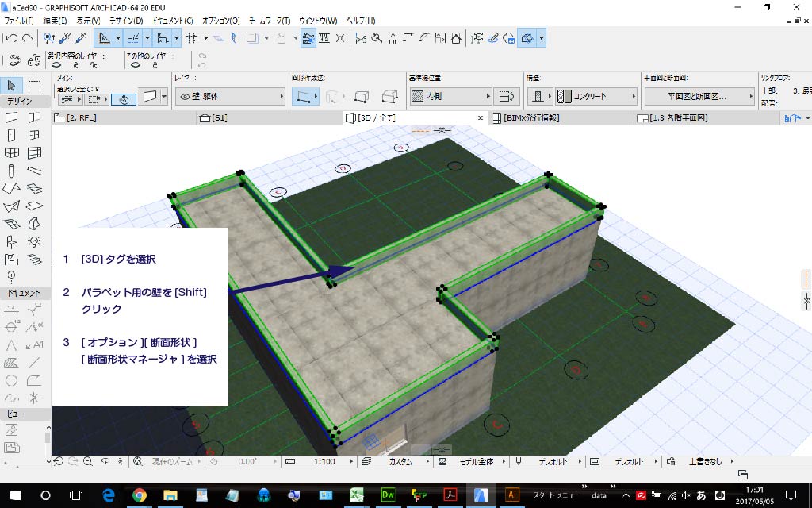
Task: Open the コンクリート structure dropdown
Action: (596, 96)
